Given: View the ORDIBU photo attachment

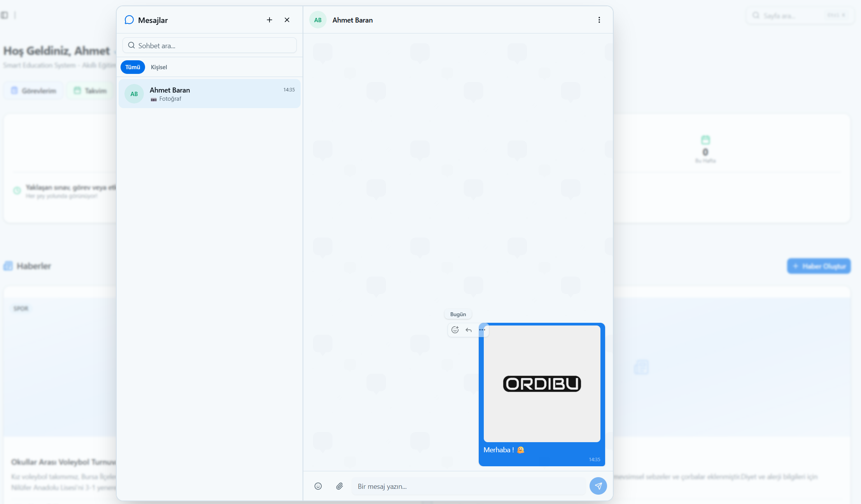Looking at the screenshot, I should click(x=542, y=383).
